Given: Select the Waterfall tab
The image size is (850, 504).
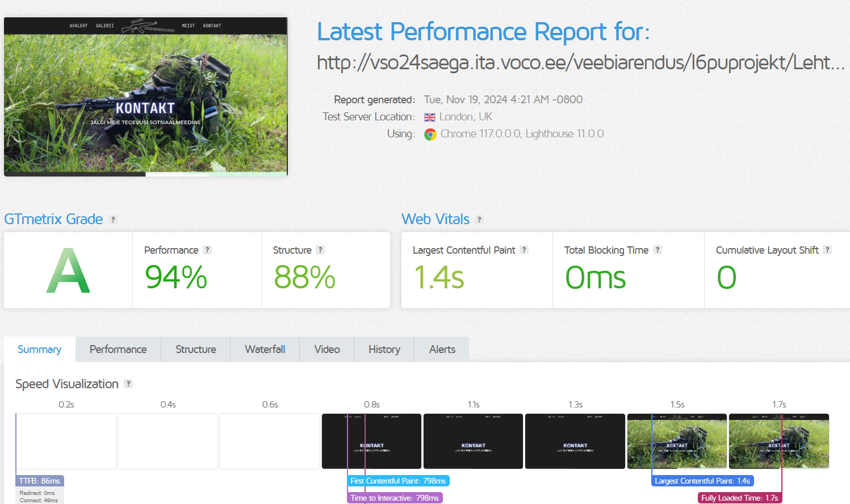Looking at the screenshot, I should [265, 350].
